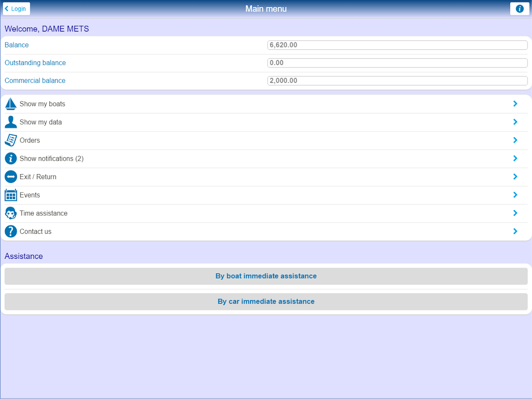The image size is (532, 399).
Task: Open the Events menu item
Action: point(266,195)
